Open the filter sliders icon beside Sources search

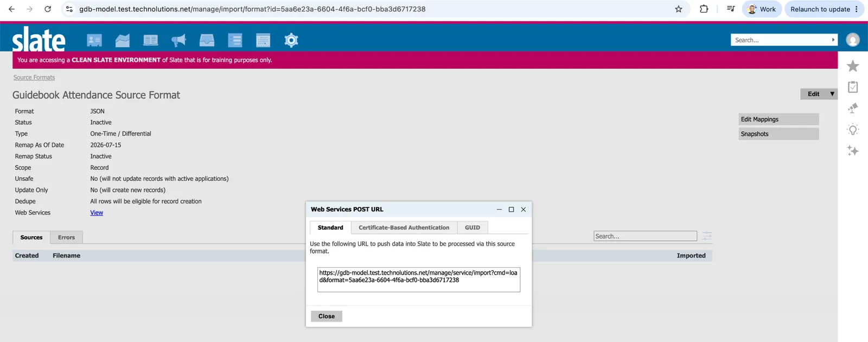click(707, 236)
